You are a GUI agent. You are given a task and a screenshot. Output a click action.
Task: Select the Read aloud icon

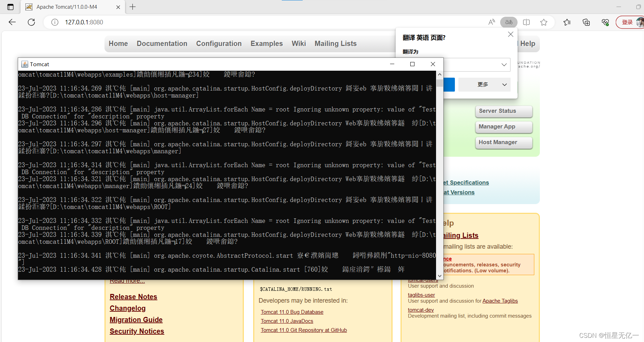[492, 22]
